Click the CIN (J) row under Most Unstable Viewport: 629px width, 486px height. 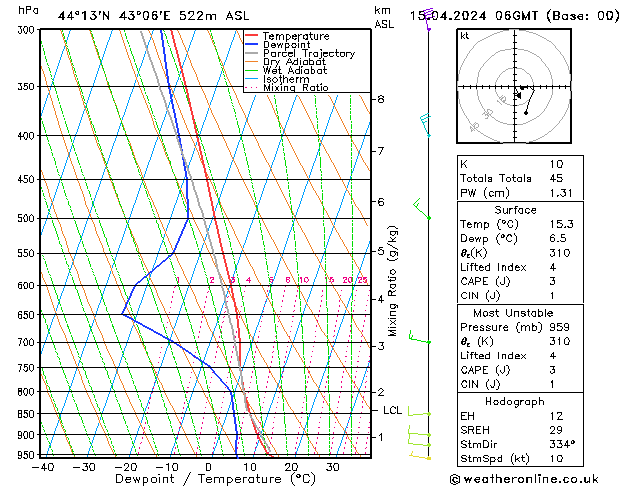coord(520,384)
